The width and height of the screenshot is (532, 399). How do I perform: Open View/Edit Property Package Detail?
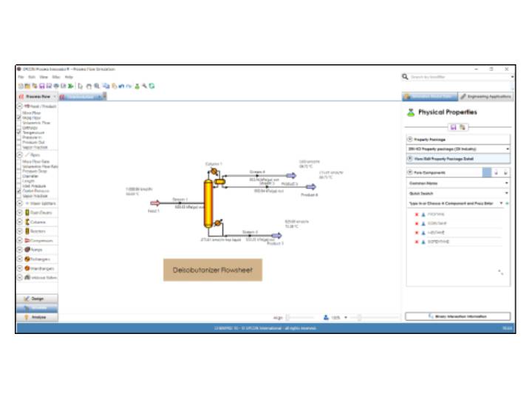pyautogui.click(x=458, y=159)
